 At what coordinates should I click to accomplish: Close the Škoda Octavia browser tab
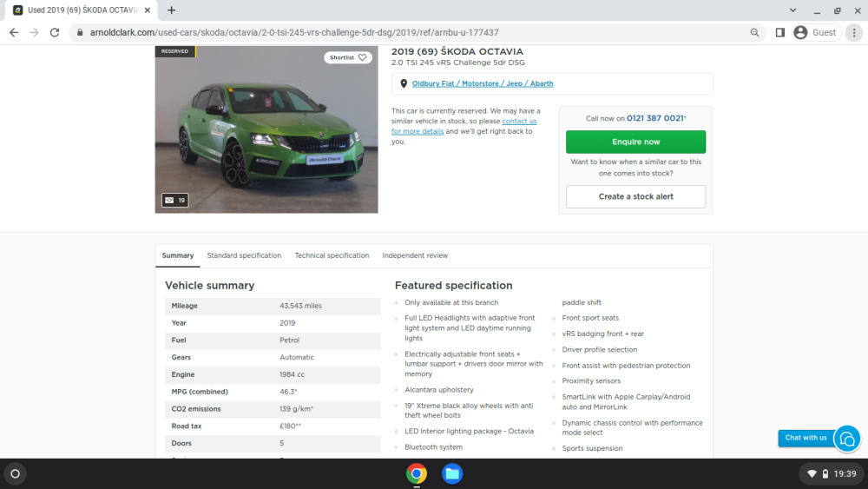coord(148,10)
